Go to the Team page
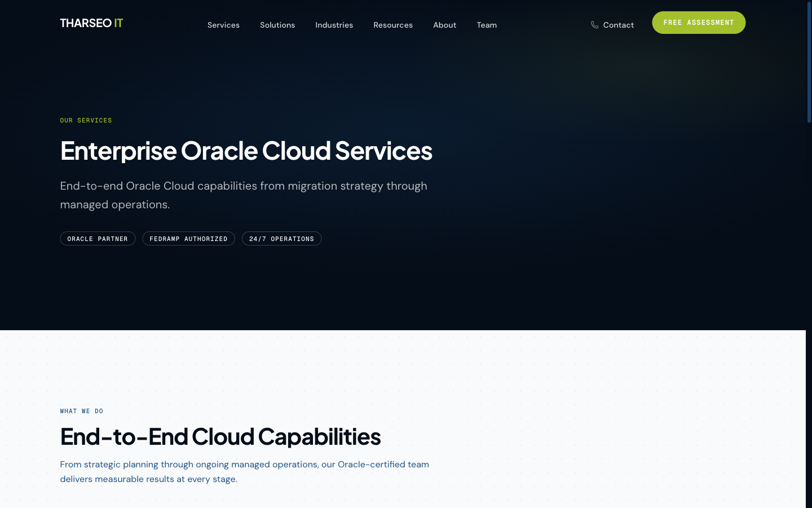 pos(487,25)
